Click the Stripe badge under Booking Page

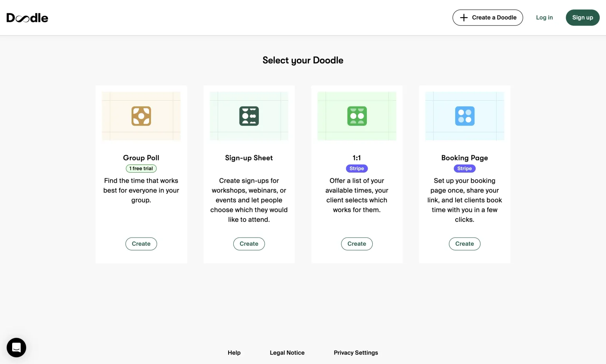[465, 168]
